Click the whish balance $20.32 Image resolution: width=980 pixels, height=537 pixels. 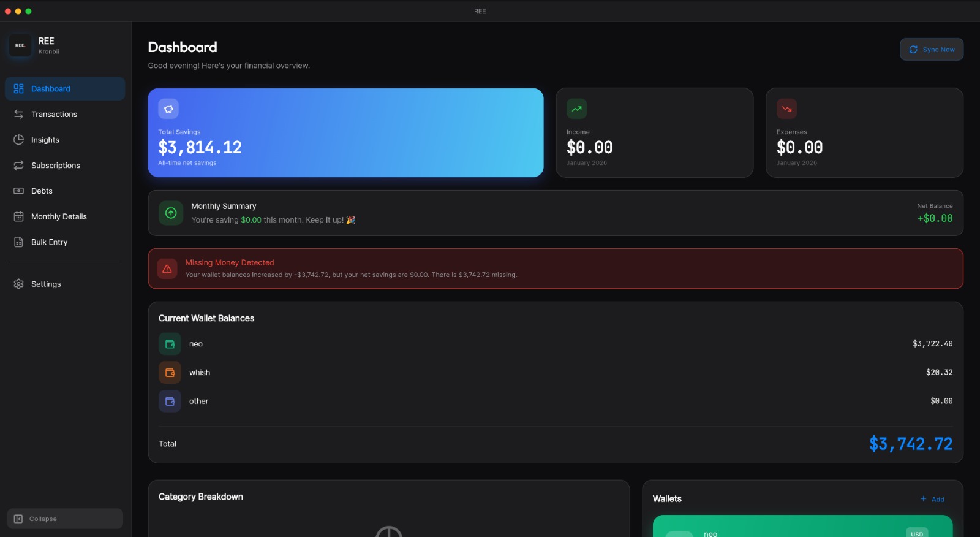click(939, 372)
